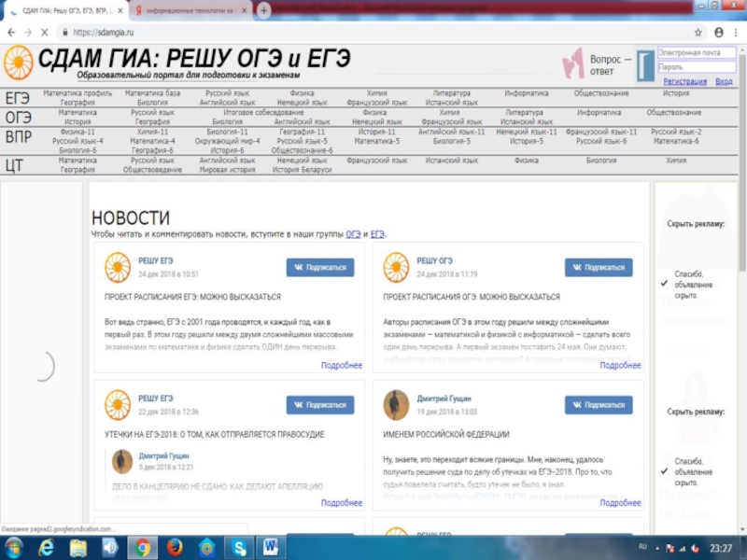Open ЕГЭ Математика профиль section

pyautogui.click(x=78, y=93)
